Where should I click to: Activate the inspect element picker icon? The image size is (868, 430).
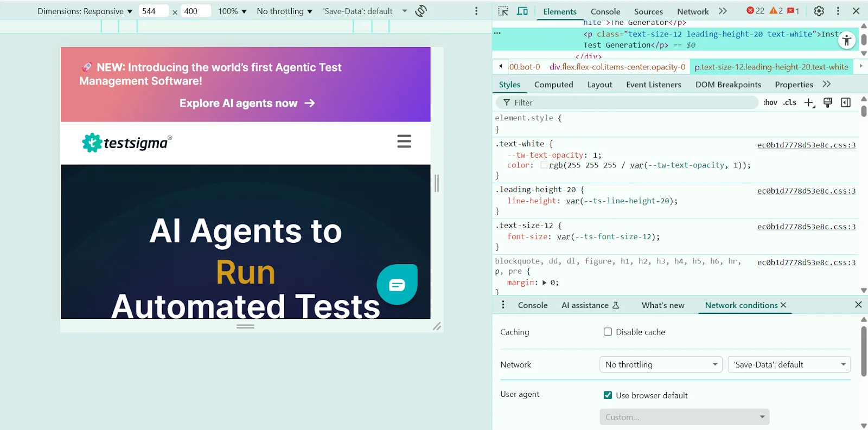[x=503, y=11]
